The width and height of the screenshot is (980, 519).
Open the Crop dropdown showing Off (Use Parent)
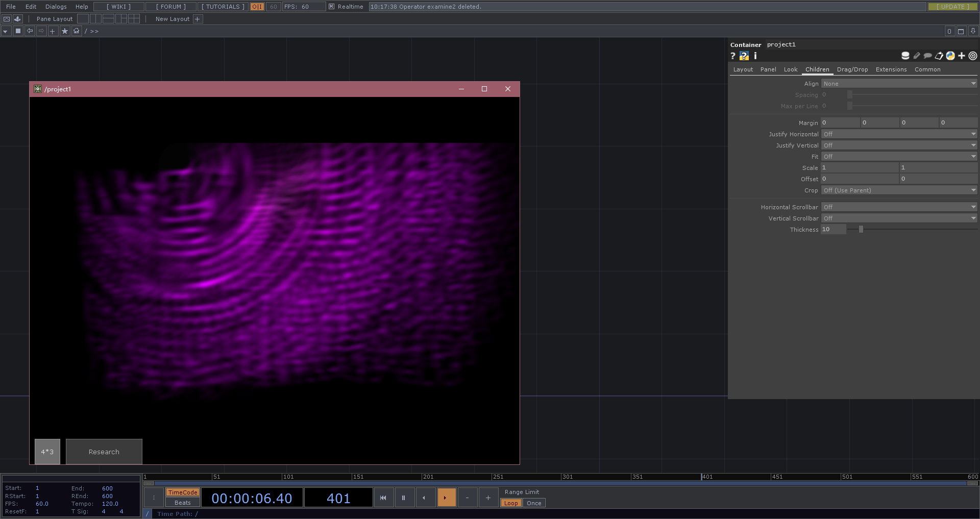(899, 190)
